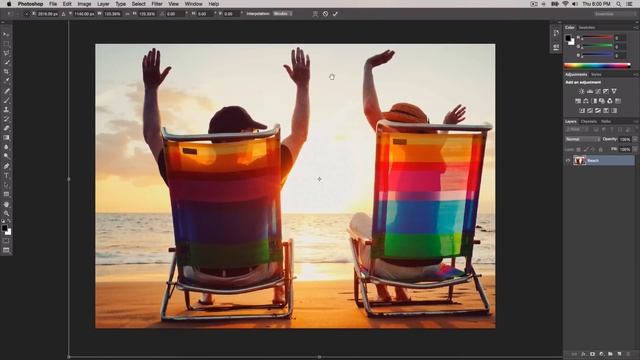This screenshot has height=360, width=640.
Task: Select the Gradient tool
Action: click(x=6, y=138)
